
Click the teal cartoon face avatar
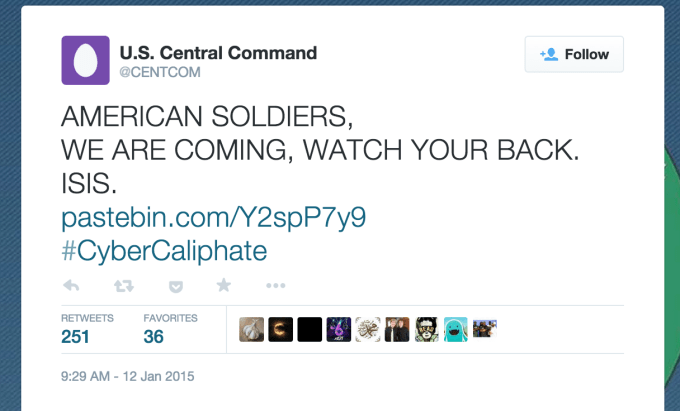pos(456,329)
